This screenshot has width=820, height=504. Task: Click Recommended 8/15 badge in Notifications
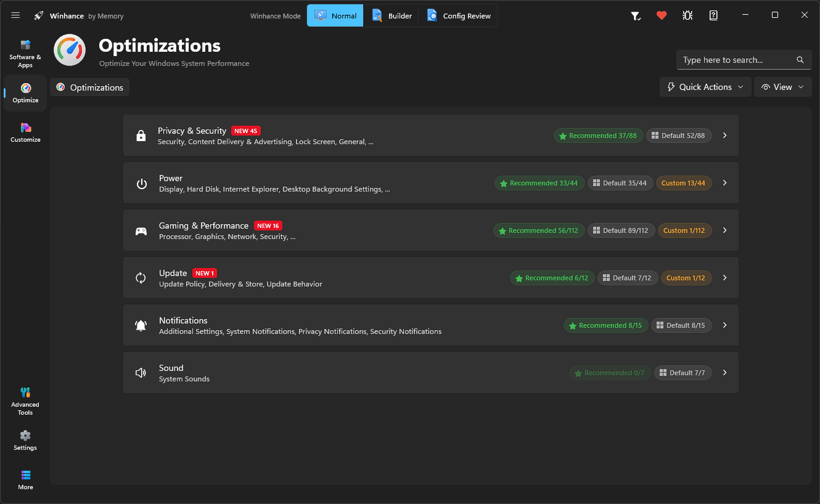pos(606,325)
